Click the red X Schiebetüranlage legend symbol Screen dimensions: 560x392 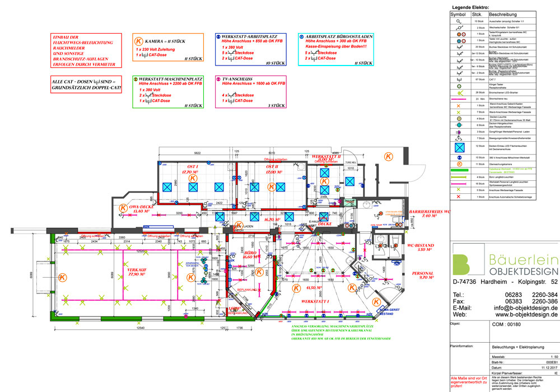(459, 197)
